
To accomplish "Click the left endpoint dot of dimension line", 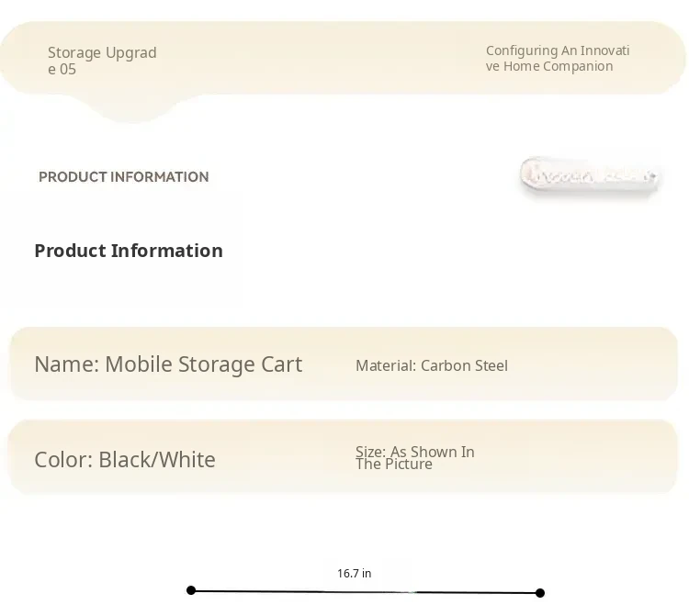I will tap(191, 590).
